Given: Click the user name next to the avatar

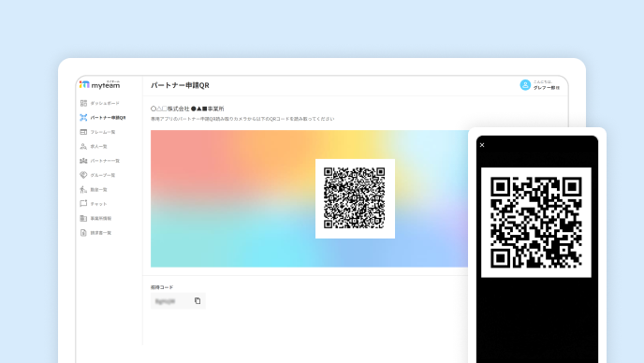Looking at the screenshot, I should (547, 87).
